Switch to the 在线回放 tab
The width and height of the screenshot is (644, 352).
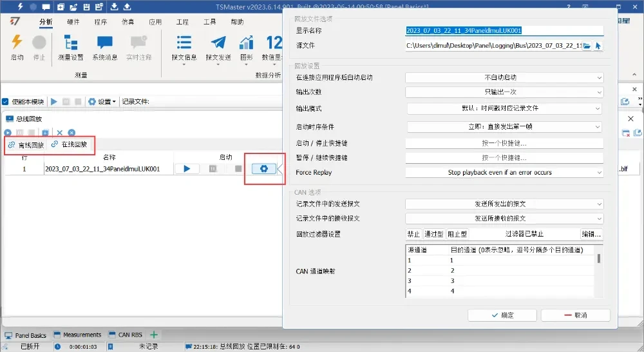coord(70,145)
